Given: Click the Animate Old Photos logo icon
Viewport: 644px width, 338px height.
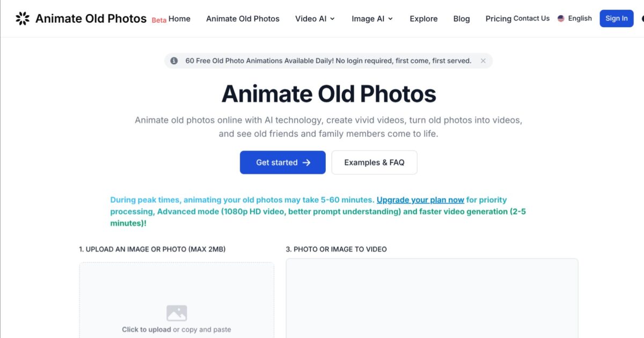Looking at the screenshot, I should 23,19.
